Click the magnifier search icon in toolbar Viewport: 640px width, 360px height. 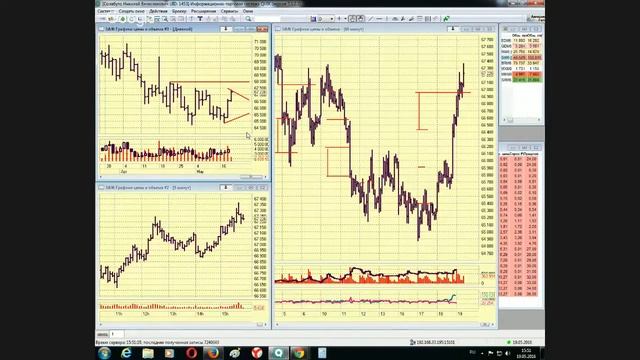(x=248, y=19)
